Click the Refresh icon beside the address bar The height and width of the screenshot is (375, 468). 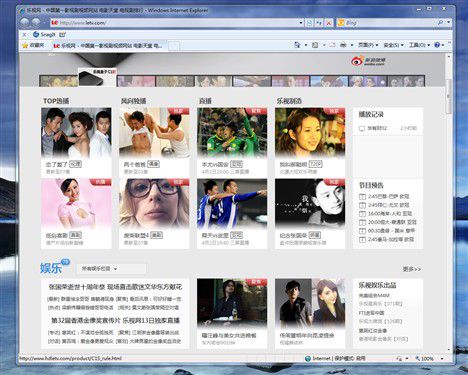[x=319, y=23]
